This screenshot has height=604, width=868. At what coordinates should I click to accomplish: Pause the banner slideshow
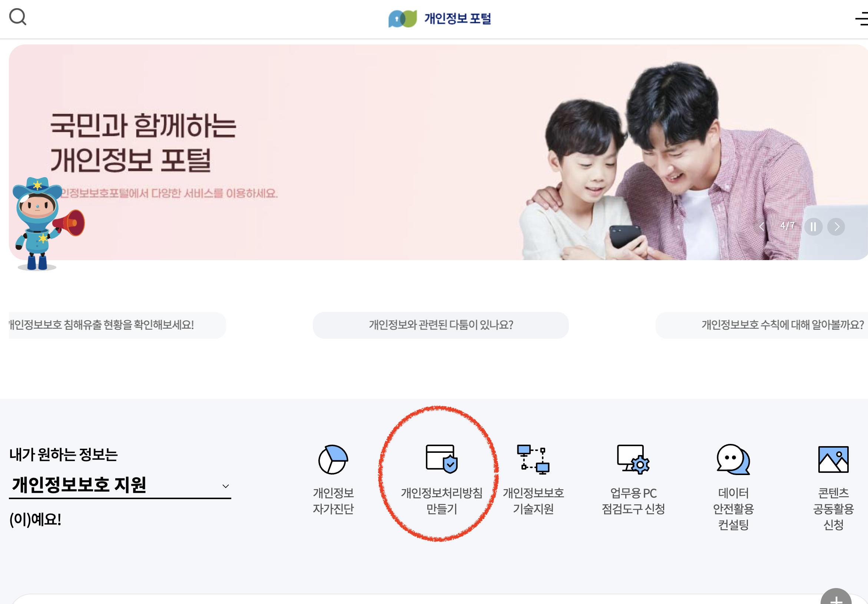(x=813, y=227)
